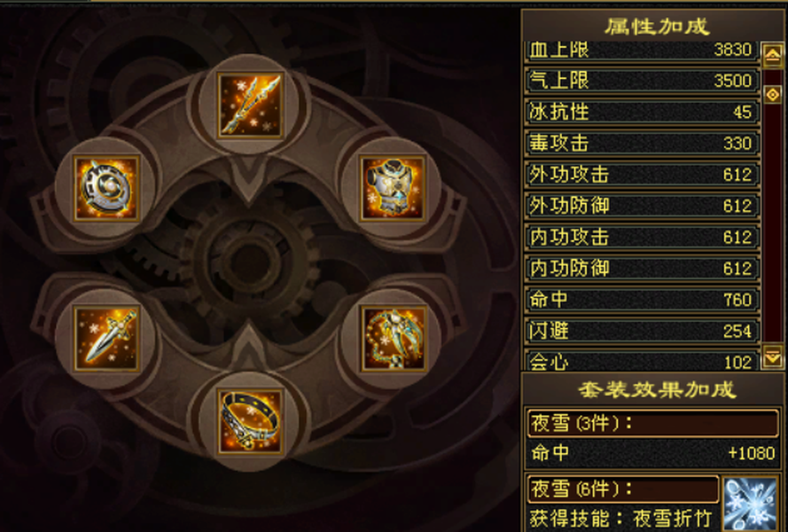The height and width of the screenshot is (532, 788).
Task: Click the attribute list scroll-down arrow
Action: tap(772, 356)
